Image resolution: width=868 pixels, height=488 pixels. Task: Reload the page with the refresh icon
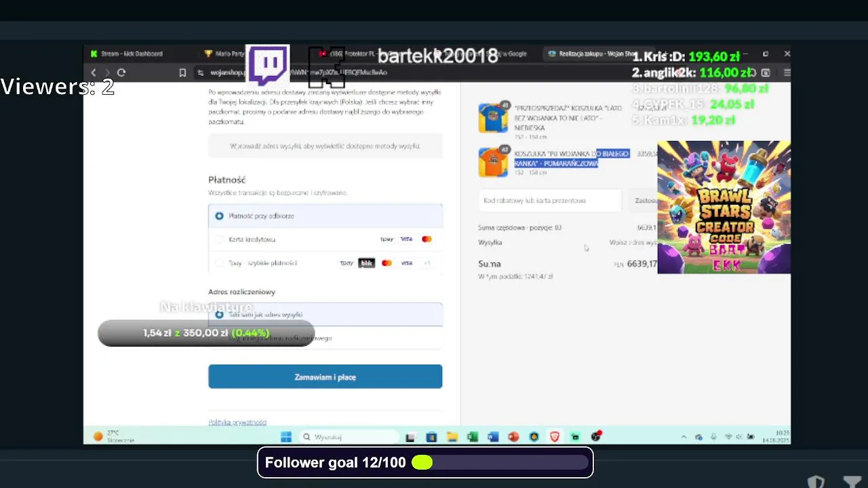point(121,73)
